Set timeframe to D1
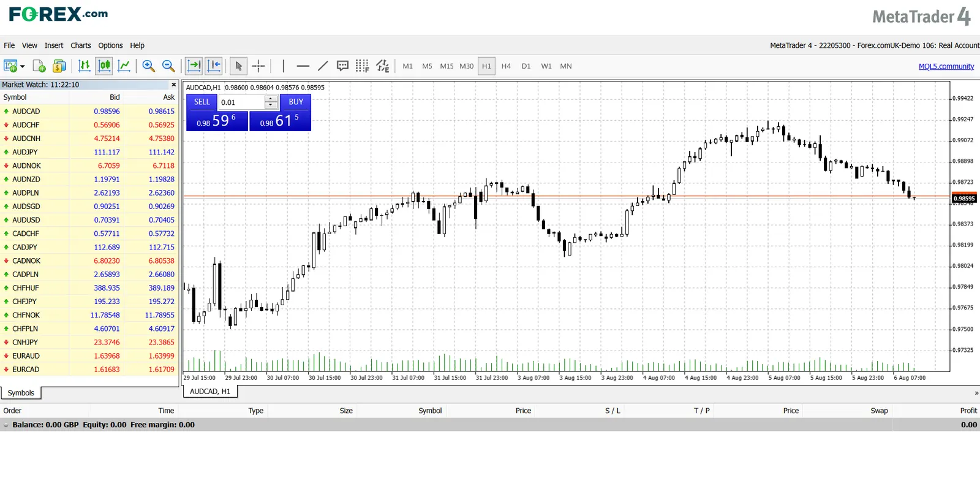 (526, 66)
